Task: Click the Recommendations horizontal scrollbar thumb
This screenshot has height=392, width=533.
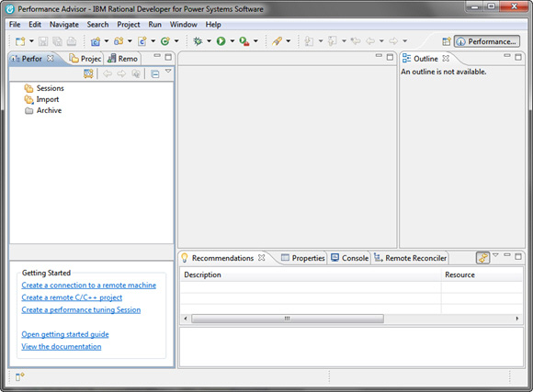Action: tap(288, 319)
